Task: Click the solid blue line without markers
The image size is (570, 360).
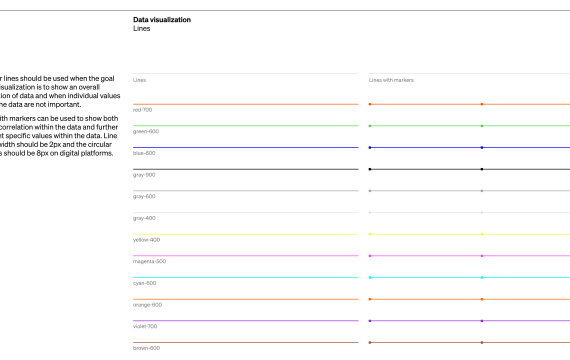Action: [246, 148]
